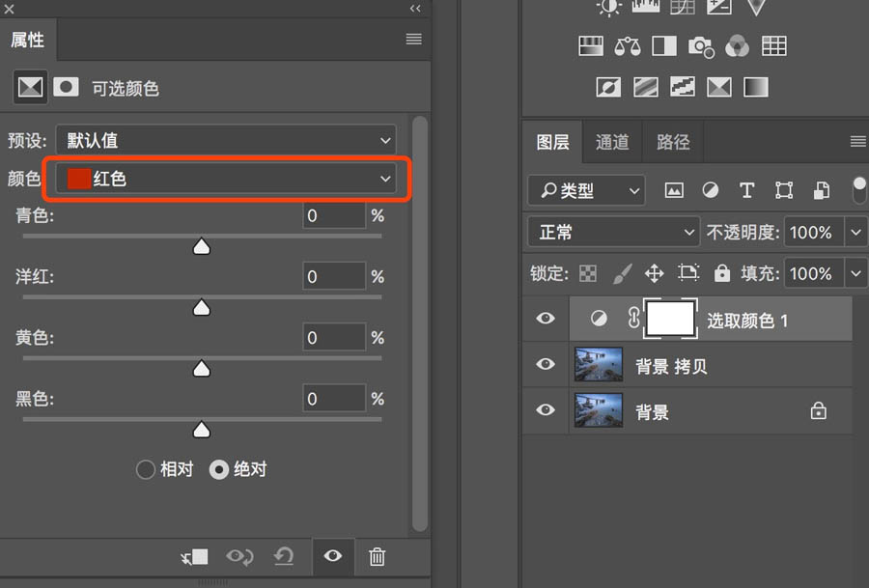This screenshot has width=869, height=588.
Task: Open the 不透明度 opacity slider dropdown arrow
Action: 856,233
